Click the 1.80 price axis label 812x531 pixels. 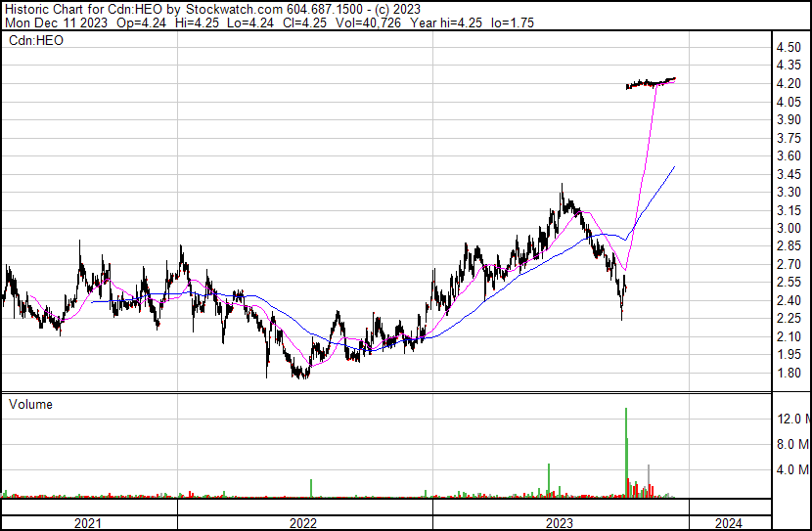pyautogui.click(x=789, y=374)
